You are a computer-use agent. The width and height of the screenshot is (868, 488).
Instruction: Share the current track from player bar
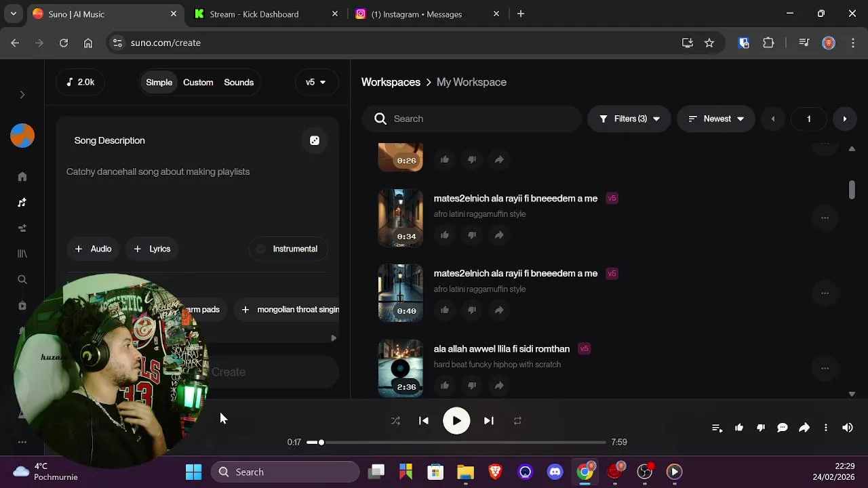804,428
